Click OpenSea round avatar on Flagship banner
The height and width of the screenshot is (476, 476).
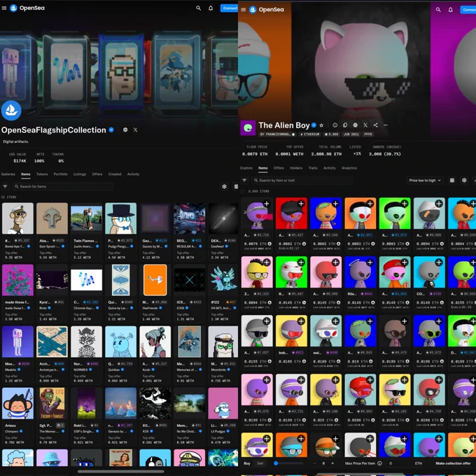tap(11, 111)
